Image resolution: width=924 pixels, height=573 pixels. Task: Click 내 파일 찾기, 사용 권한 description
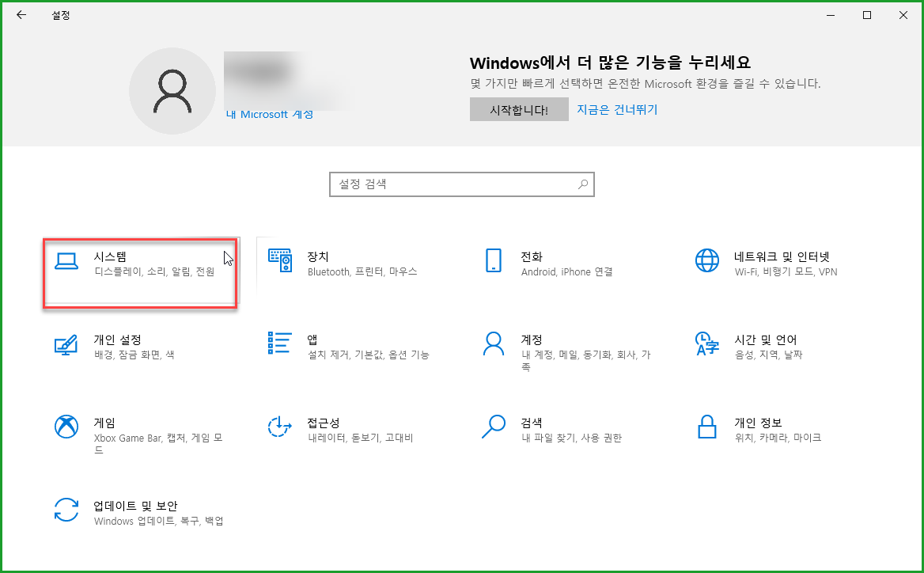571,438
